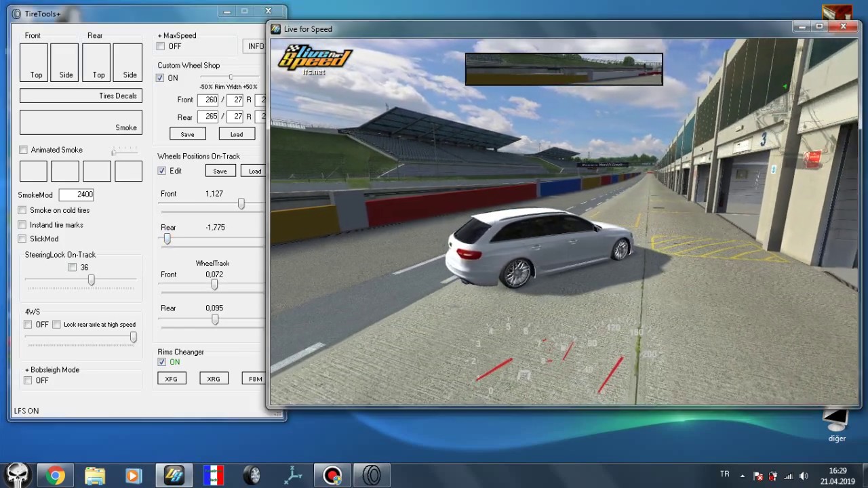Save the Custom Wheel Shop settings
The image size is (868, 488).
[x=187, y=134]
